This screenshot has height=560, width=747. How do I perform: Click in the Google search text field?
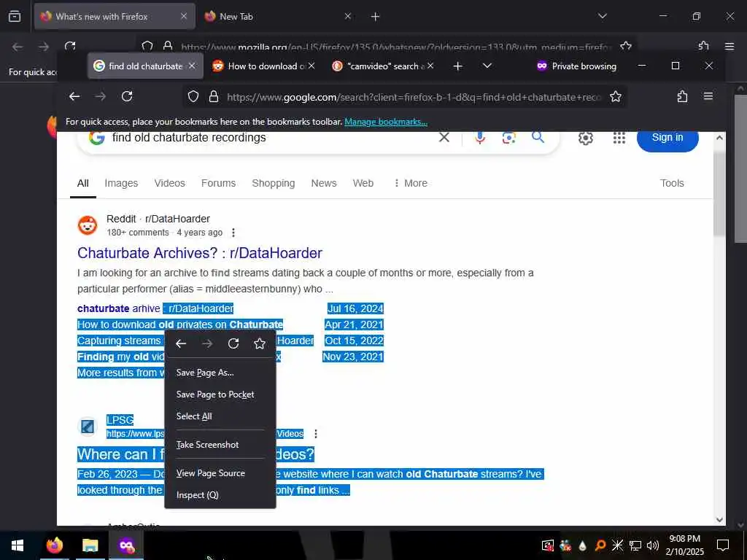coord(271,138)
